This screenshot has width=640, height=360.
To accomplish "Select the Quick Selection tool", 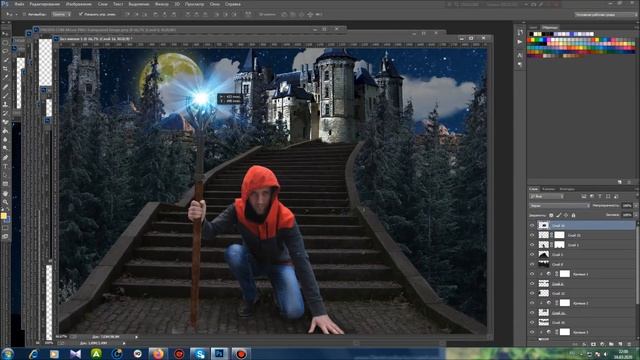I will point(5,60).
